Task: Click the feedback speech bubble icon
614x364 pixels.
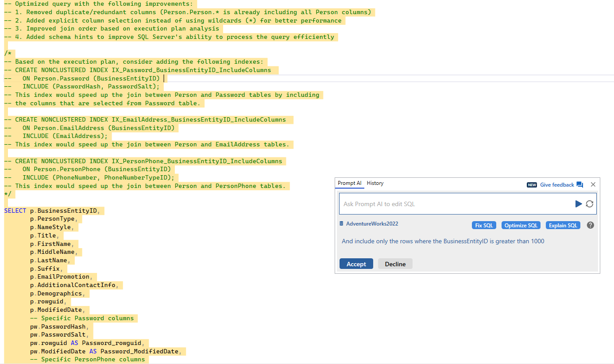Action: [580, 185]
